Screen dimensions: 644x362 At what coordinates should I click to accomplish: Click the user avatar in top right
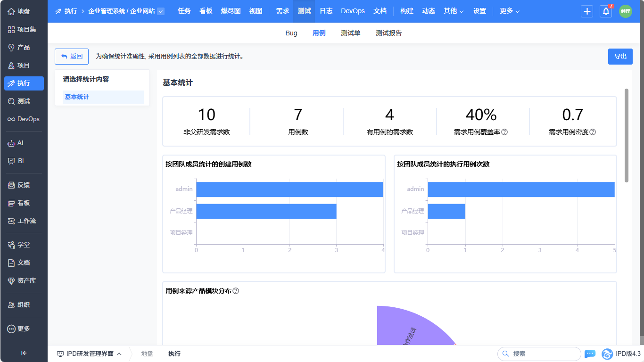coord(625,11)
